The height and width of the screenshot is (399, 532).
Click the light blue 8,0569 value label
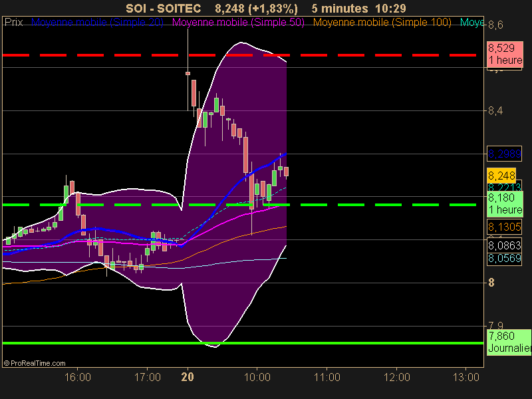505,259
